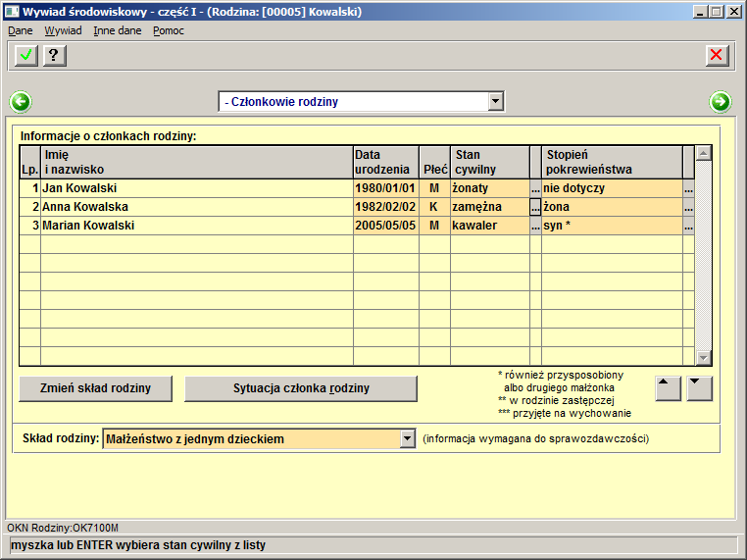Image resolution: width=747 pixels, height=560 pixels.
Task: Open kinship list for żona row
Action: click(x=688, y=207)
